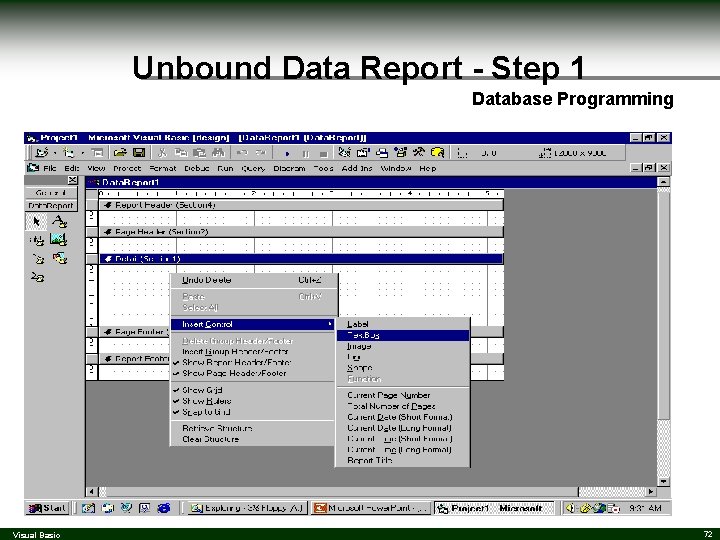Switch to Microsoft PowerPoint taskbar button
This screenshot has height=540, width=720.
(x=371, y=508)
